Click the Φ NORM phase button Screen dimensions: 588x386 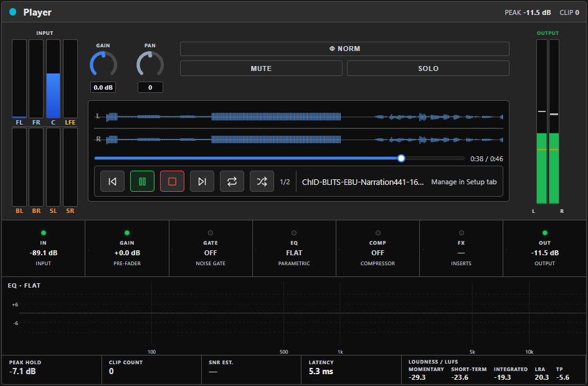pos(344,49)
